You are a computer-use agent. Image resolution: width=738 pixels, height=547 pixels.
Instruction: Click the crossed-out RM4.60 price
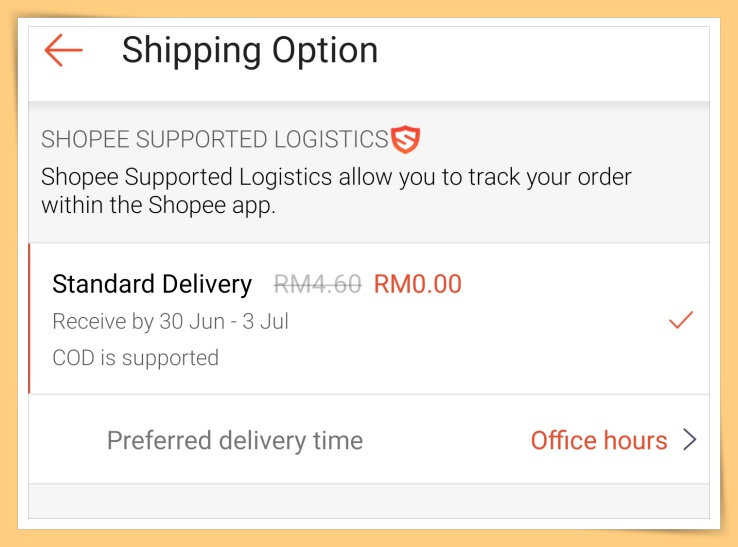tap(317, 284)
